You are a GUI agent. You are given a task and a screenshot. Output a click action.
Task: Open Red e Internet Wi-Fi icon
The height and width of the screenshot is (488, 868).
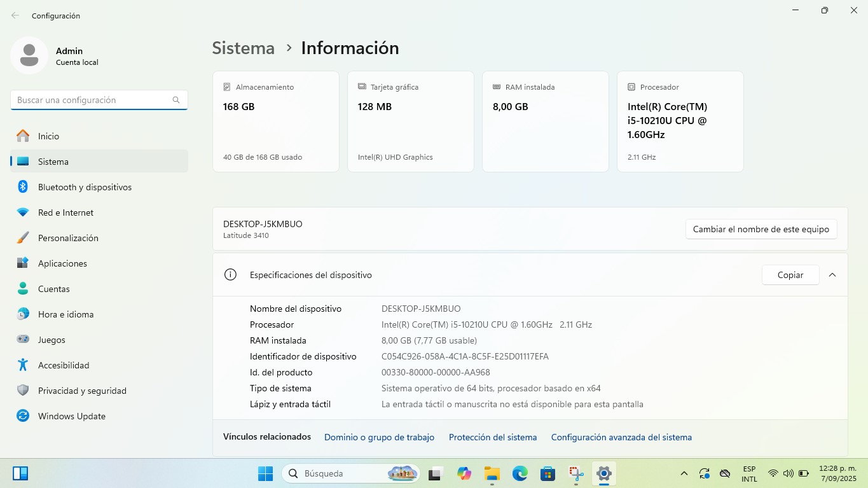click(x=23, y=213)
